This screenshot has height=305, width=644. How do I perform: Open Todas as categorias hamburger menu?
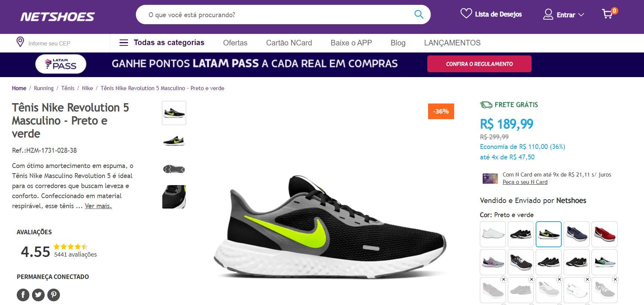[162, 43]
